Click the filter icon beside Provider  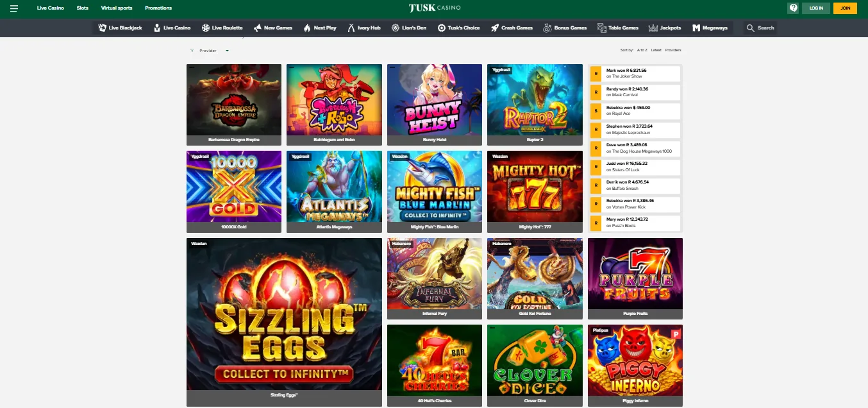click(192, 50)
